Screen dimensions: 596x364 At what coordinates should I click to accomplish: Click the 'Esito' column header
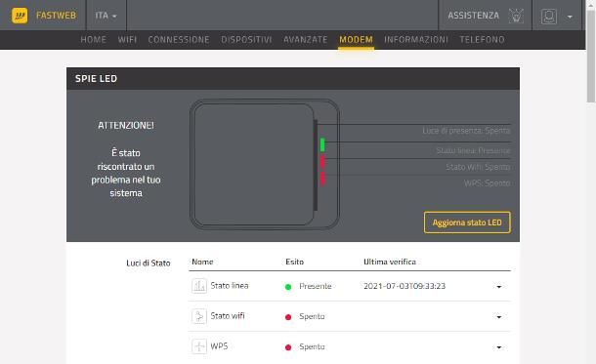(294, 262)
